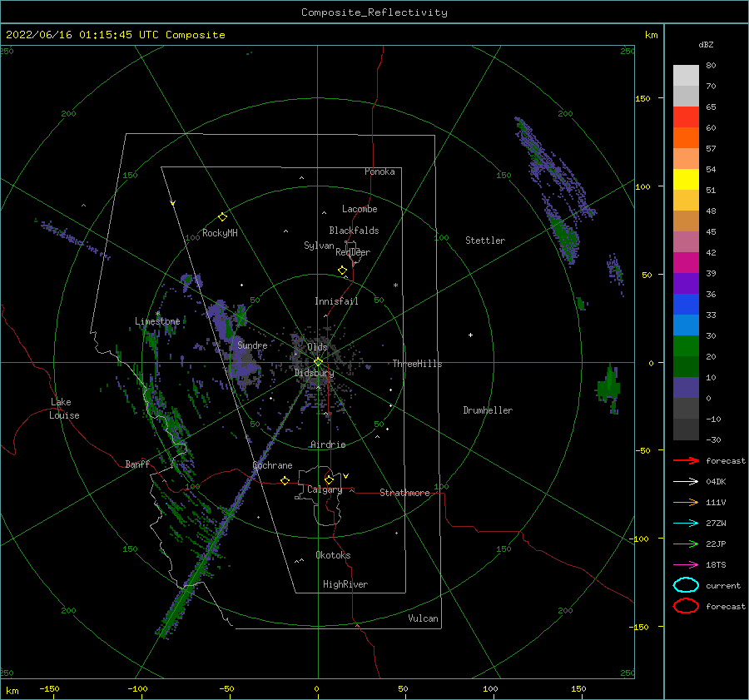Click the 33 dBZ blue color swatch
This screenshot has height=700, width=749.
point(686,305)
